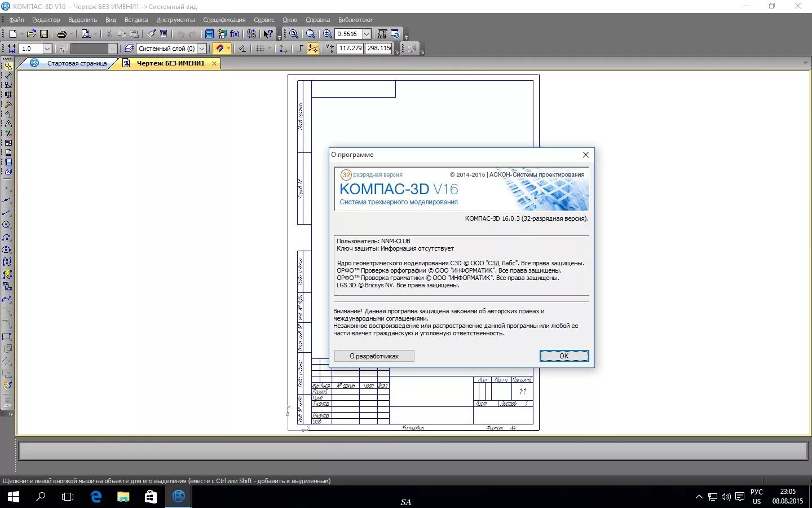Open the scale factor dropdown
The width and height of the screenshot is (812, 508).
pos(367,34)
